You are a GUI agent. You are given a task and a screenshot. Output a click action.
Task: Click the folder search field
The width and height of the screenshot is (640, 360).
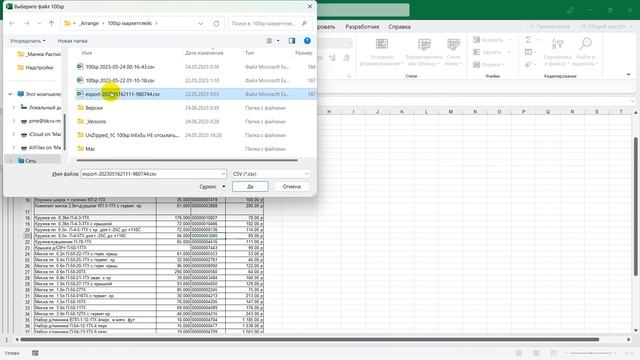[269, 24]
